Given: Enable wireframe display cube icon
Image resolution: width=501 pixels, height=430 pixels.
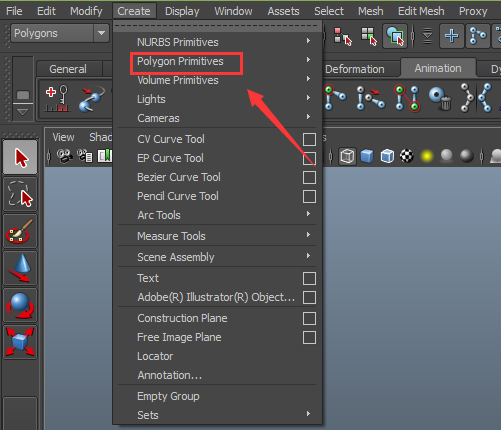Looking at the screenshot, I should [x=347, y=156].
